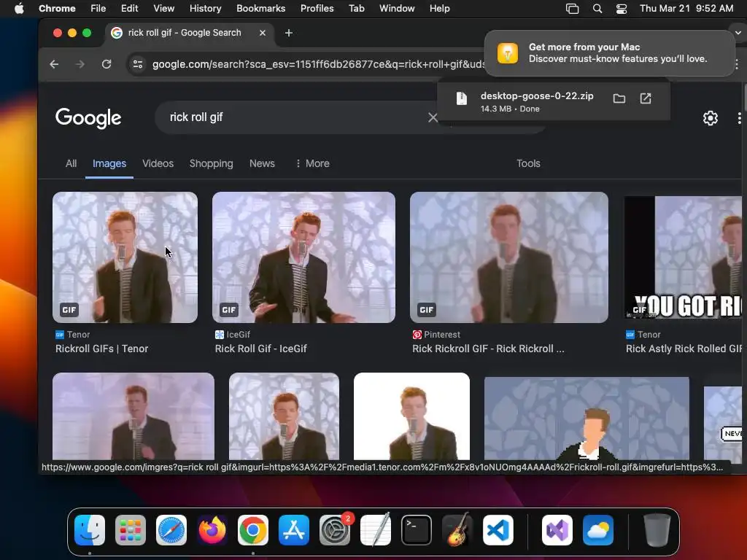Click the Chrome icon in the dock
The width and height of the screenshot is (747, 560).
(253, 530)
